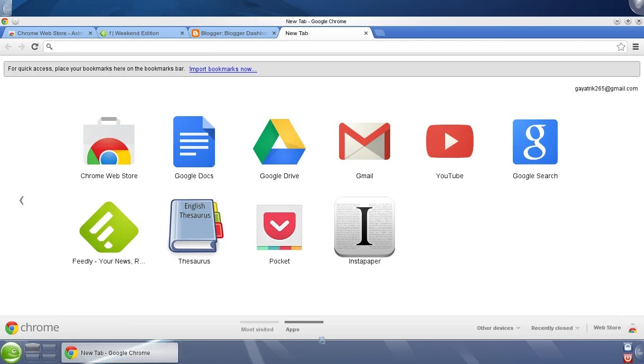The image size is (644, 364).
Task: Click the red power button in the tray
Action: (628, 358)
